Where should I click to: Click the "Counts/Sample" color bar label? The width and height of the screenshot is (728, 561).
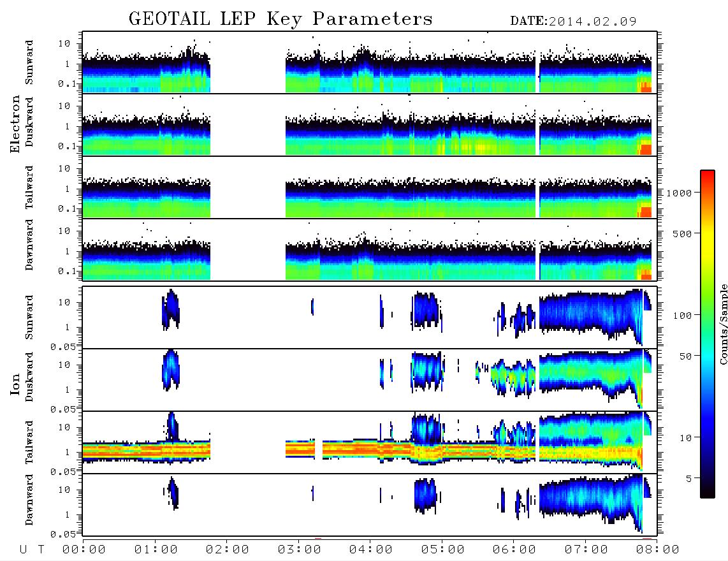723,324
